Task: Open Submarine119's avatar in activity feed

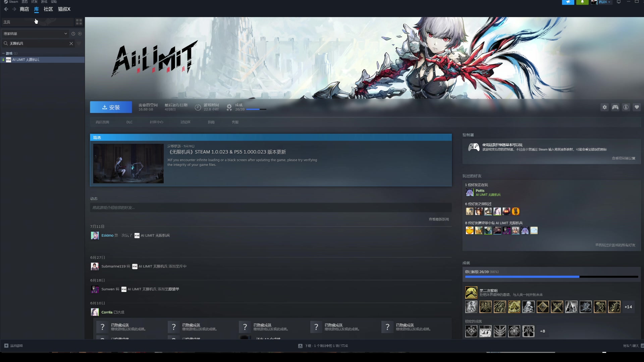Action: click(x=95, y=266)
